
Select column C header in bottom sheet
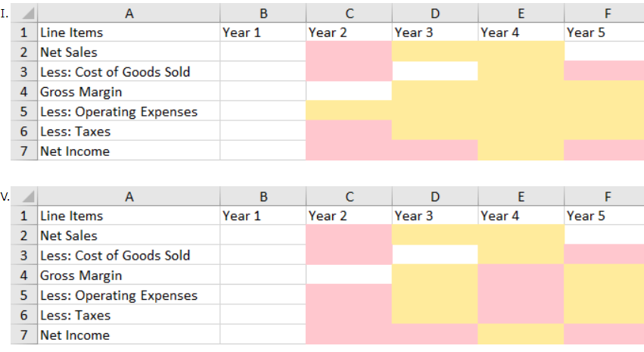coord(348,197)
